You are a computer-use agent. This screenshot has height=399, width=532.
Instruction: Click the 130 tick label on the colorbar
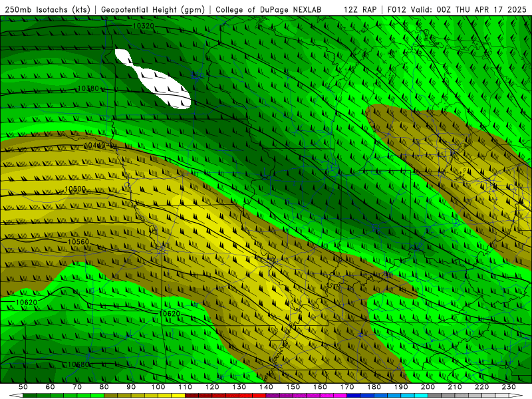[239, 387]
